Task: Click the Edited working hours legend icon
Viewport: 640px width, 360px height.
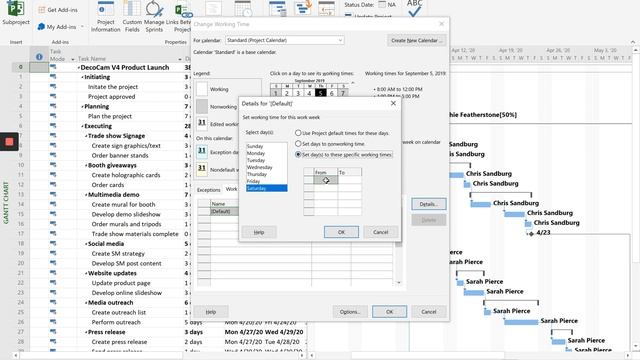Action: pyautogui.click(x=202, y=123)
